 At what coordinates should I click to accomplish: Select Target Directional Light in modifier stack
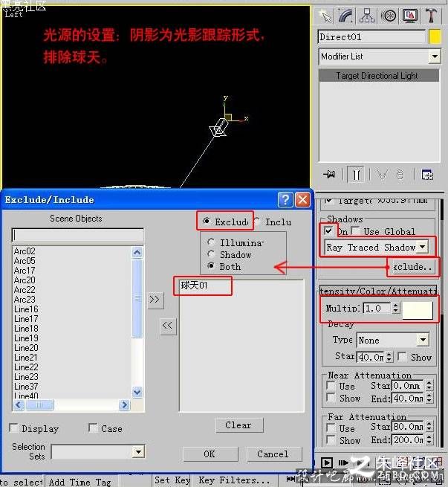tap(379, 76)
